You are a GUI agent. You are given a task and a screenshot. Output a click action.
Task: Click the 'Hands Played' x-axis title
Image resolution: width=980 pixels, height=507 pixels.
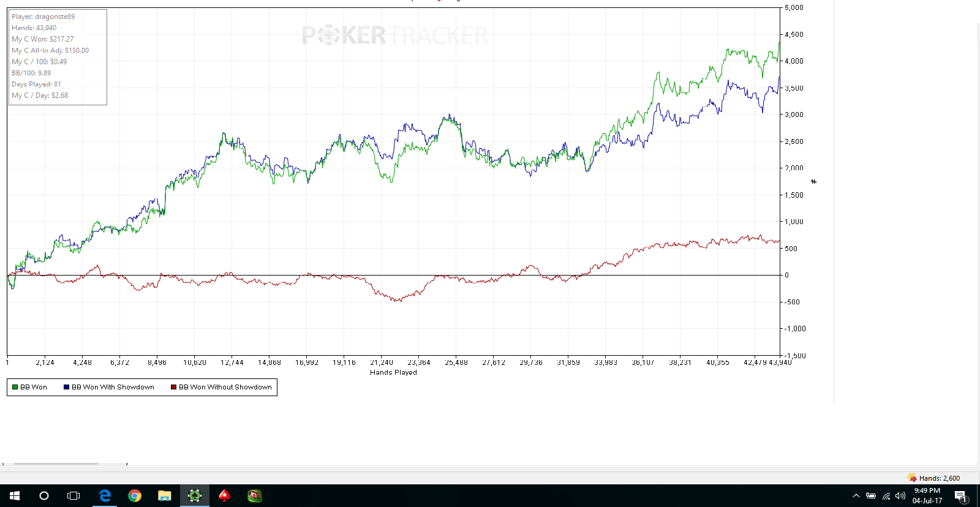(x=393, y=372)
